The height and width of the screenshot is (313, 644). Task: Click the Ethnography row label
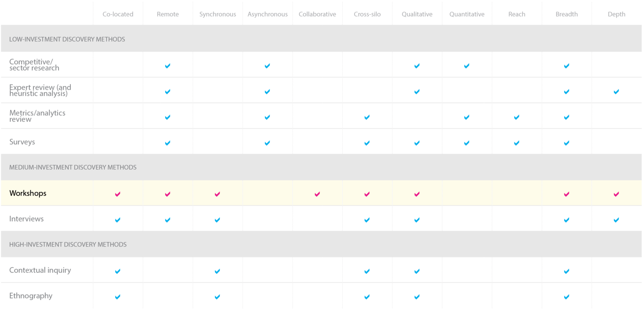click(x=30, y=296)
